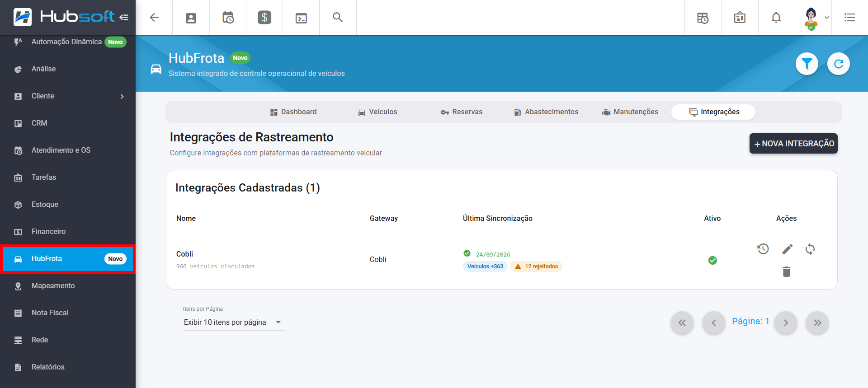
Task: Open Estoque in the sidebar
Action: click(x=68, y=205)
